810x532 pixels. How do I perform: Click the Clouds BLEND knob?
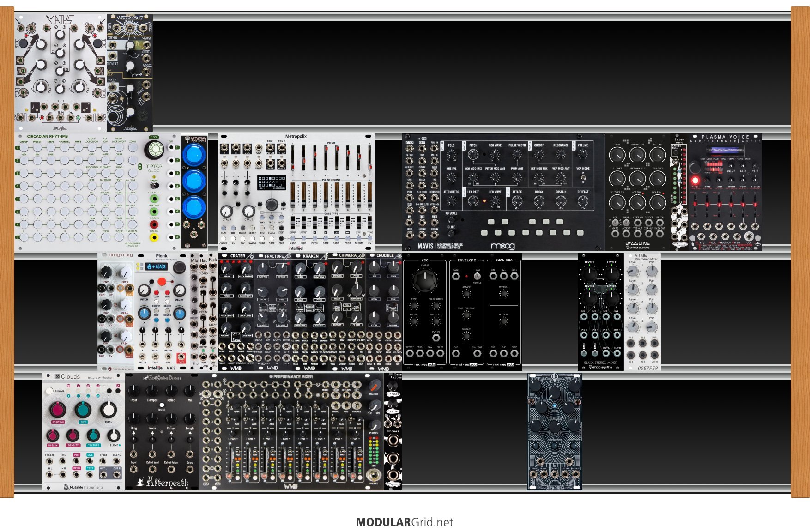coord(114,435)
